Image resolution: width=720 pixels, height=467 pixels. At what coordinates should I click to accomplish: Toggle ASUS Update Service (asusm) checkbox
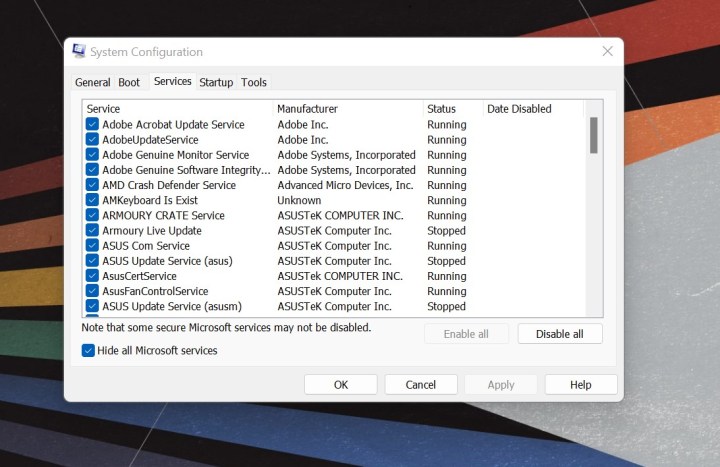[92, 306]
